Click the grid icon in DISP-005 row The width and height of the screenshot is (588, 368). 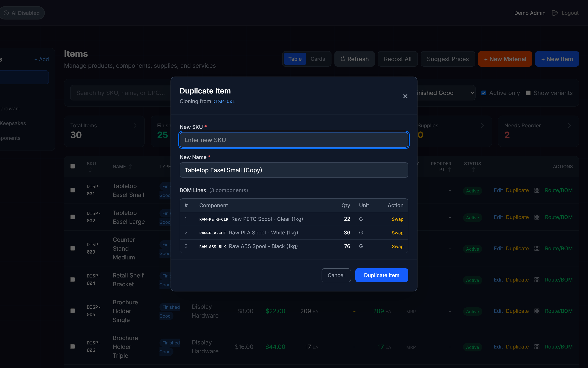coord(537,311)
